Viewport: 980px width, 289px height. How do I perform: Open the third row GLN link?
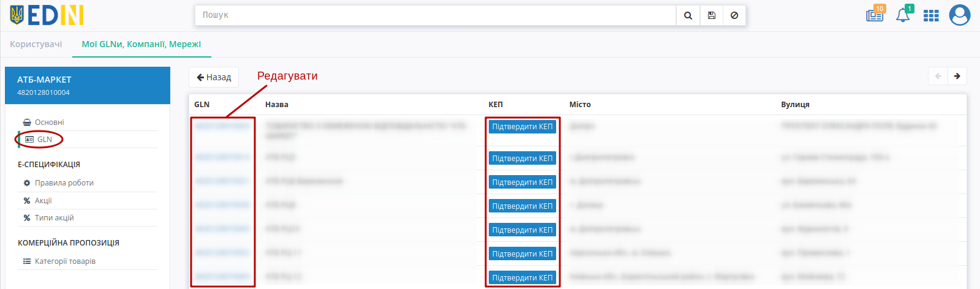pyautogui.click(x=222, y=181)
